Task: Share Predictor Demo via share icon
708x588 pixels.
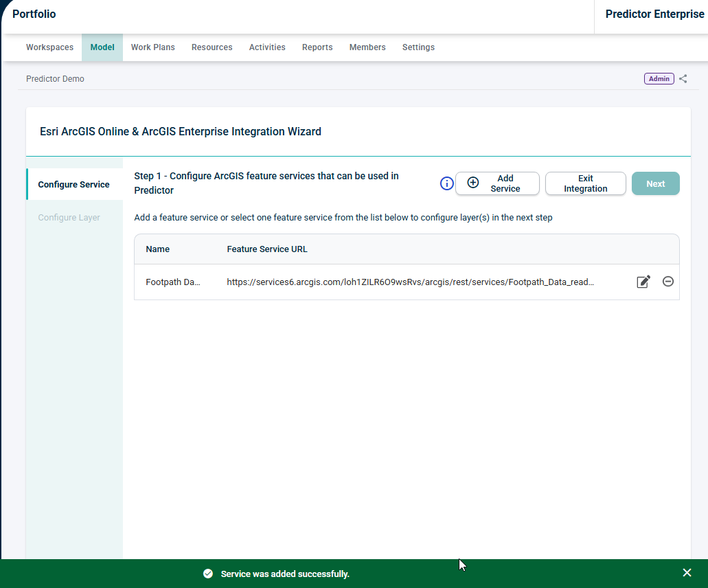Action: click(x=683, y=78)
